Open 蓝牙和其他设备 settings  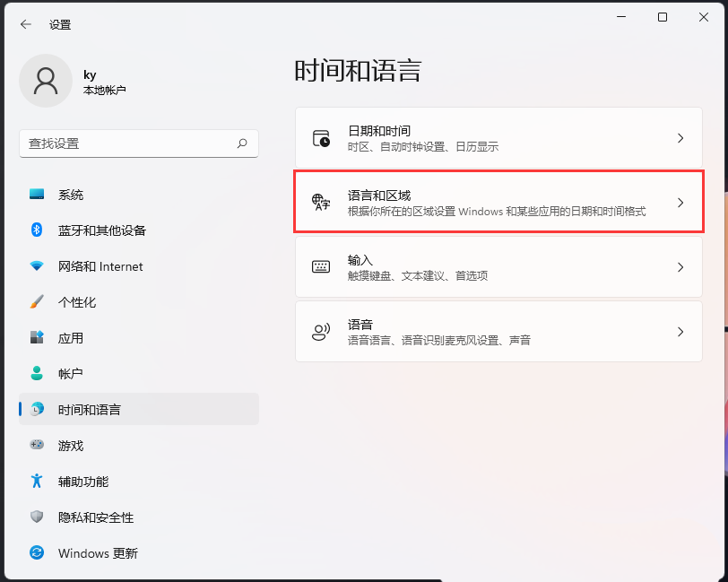point(139,230)
